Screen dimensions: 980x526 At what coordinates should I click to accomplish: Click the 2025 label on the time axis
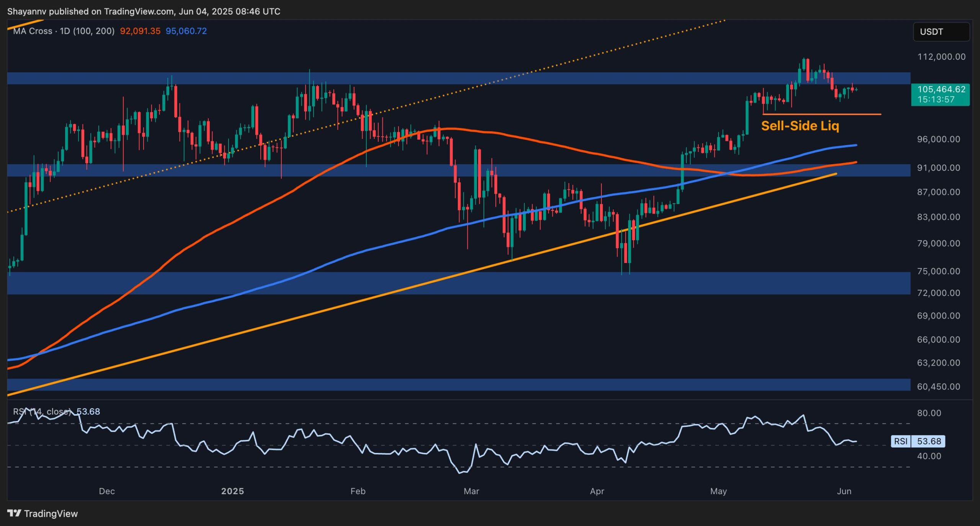[233, 491]
